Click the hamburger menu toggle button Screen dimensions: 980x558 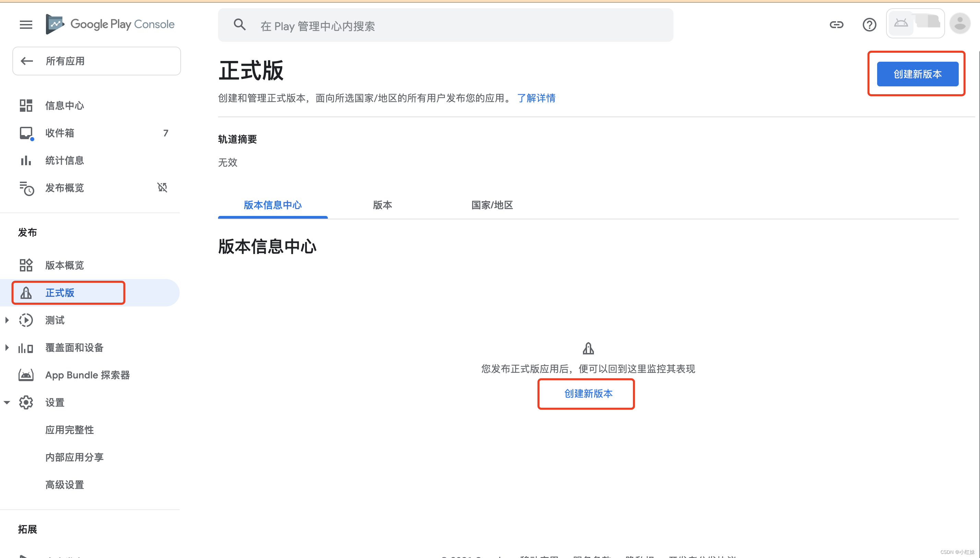(25, 24)
